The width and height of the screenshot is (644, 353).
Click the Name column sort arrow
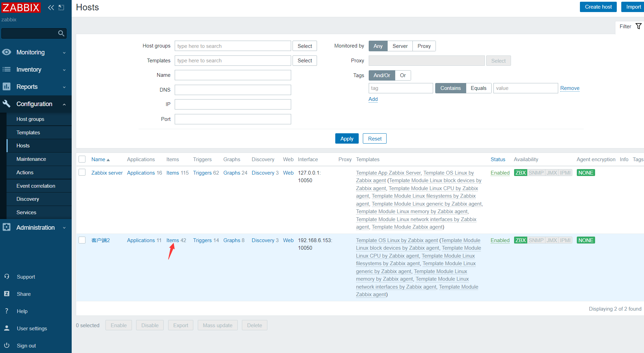(108, 160)
